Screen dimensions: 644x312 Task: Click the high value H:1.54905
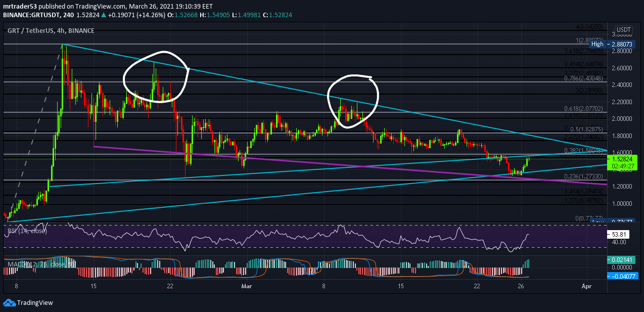point(214,16)
